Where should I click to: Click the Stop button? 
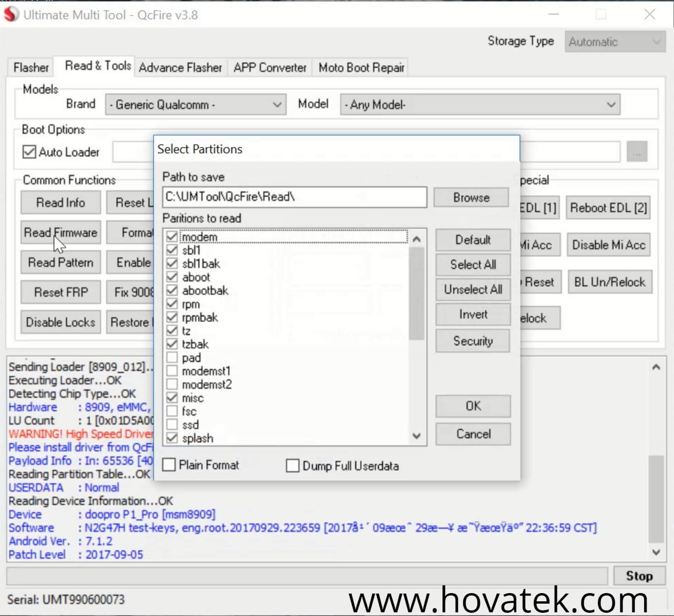639,576
